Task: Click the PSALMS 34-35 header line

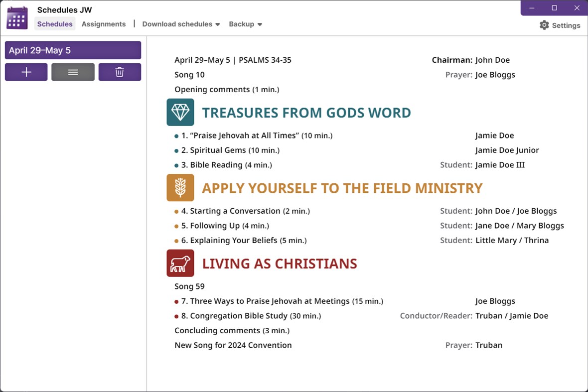Action: point(233,60)
